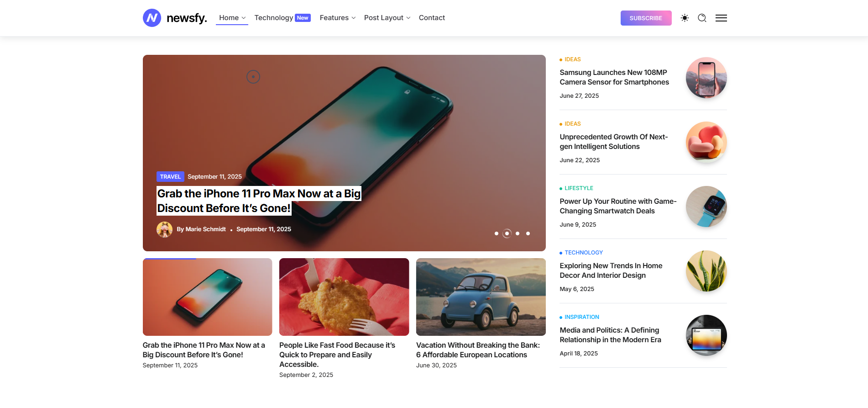Go to the third slider dot

(518, 233)
